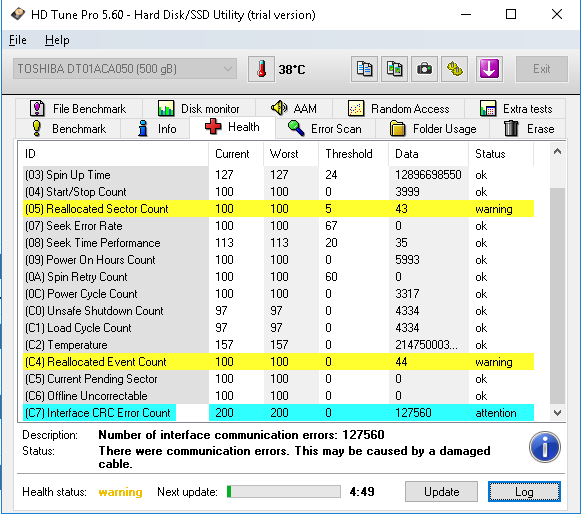Image resolution: width=581 pixels, height=515 pixels.
Task: Click the thermometer temperature icon
Action: [261, 69]
